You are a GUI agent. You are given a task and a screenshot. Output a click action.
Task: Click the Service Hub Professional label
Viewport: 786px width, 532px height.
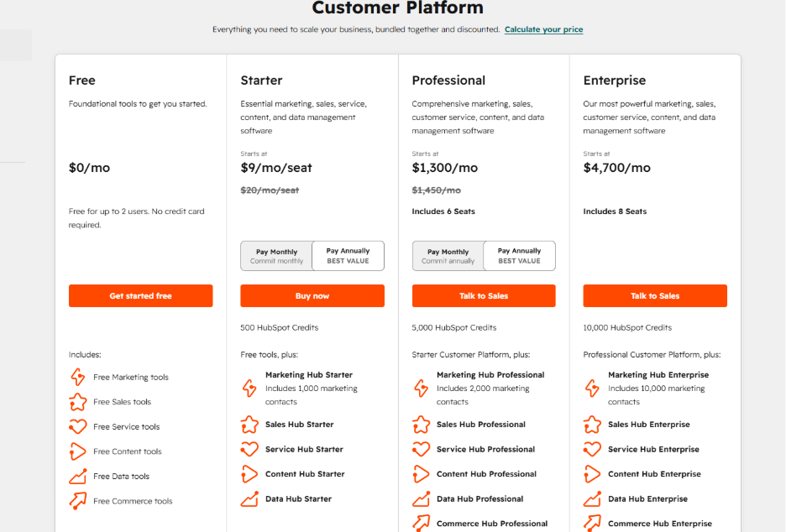[485, 449]
